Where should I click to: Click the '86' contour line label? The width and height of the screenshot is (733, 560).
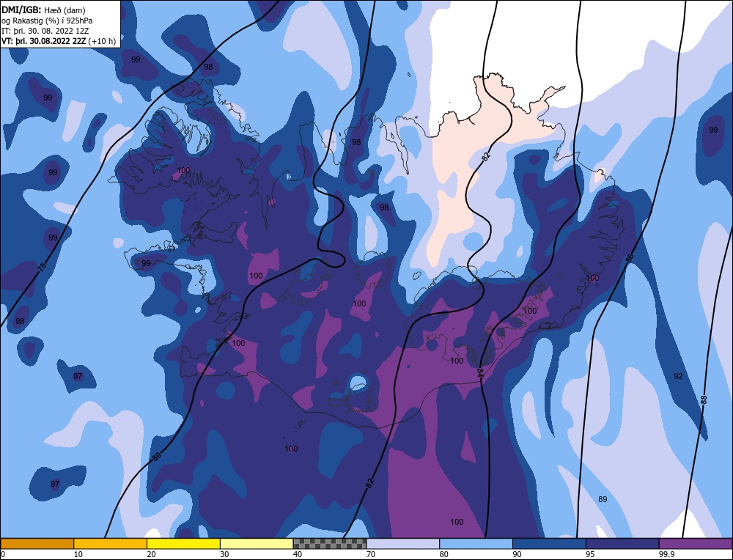629,258
